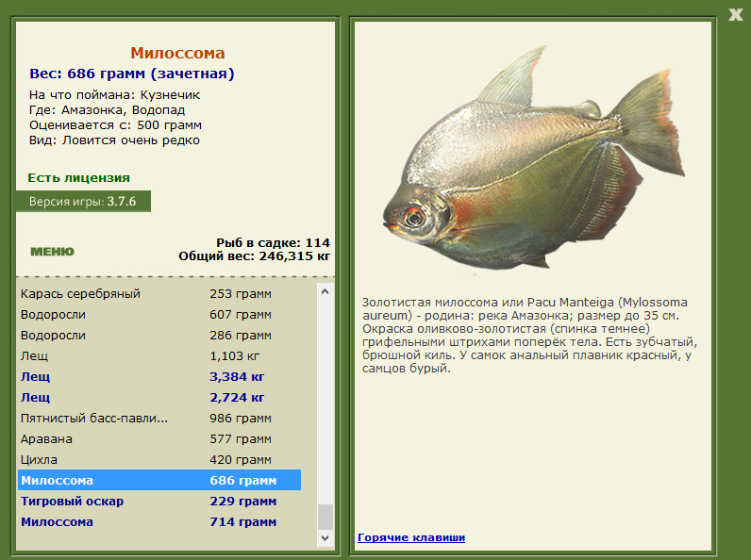Select the highlighted Милоссома 686 грамм entry
The image size is (751, 560).
tap(159, 480)
